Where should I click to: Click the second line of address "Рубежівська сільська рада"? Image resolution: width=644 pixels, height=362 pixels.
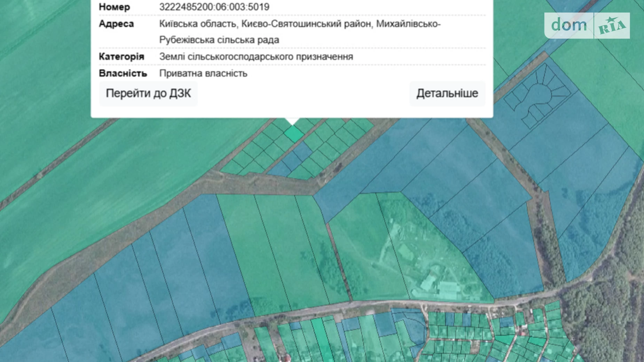[219, 40]
